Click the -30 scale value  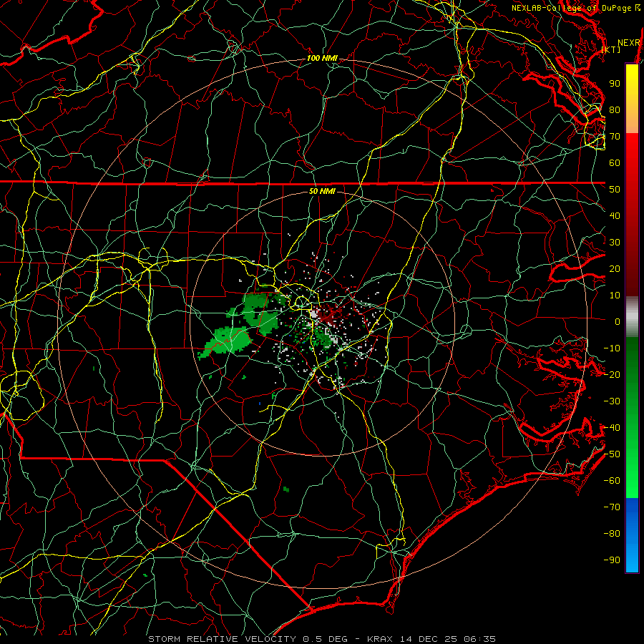tap(612, 401)
